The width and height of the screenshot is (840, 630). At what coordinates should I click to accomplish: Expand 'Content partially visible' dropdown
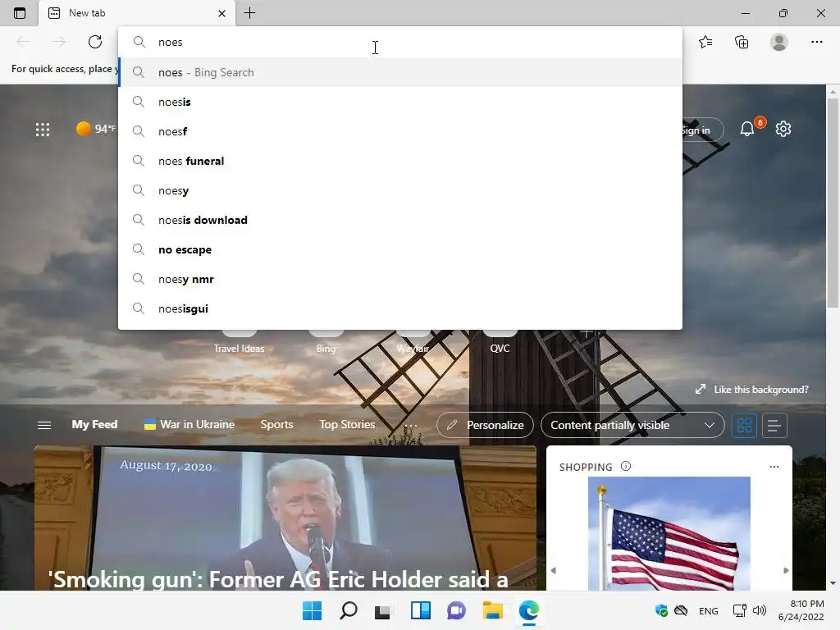pos(632,425)
